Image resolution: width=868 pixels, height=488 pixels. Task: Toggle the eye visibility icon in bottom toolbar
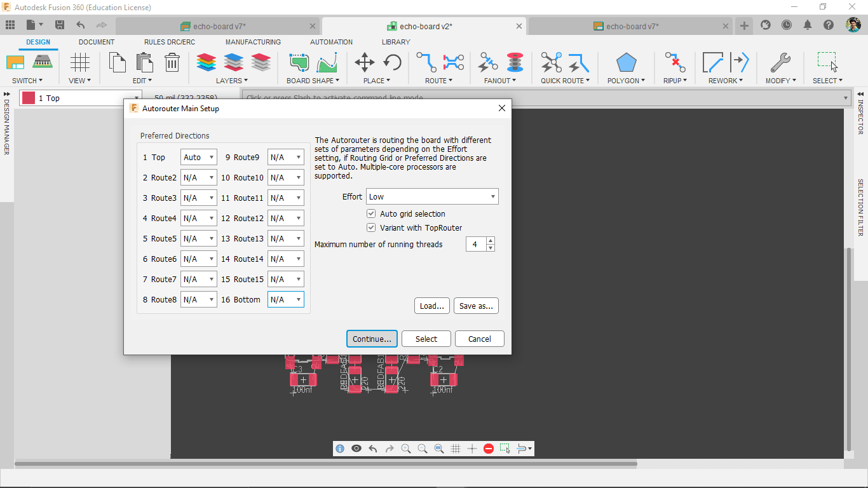pos(356,449)
